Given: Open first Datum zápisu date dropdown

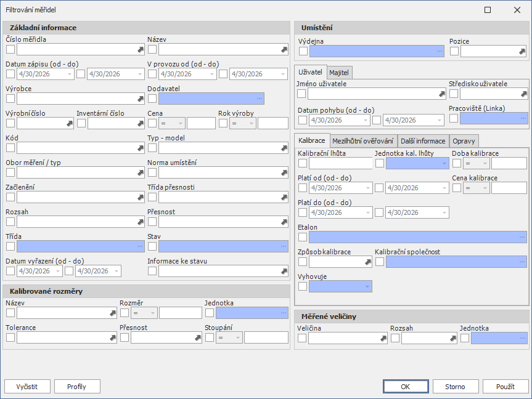Looking at the screenshot, I should 70,74.
